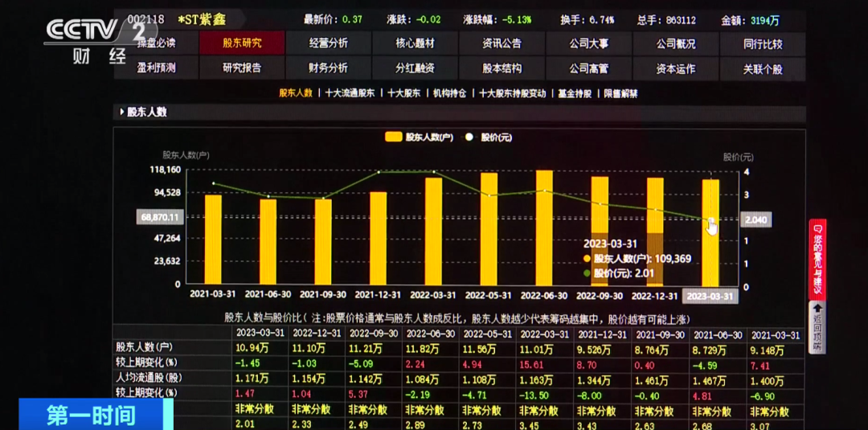Click the 2022-05-31 chart bar
The image size is (868, 430).
489,229
